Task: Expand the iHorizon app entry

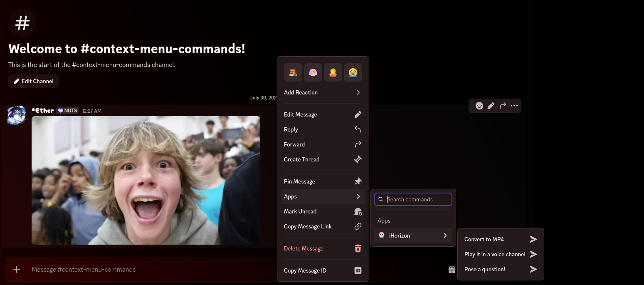Action: (x=413, y=235)
